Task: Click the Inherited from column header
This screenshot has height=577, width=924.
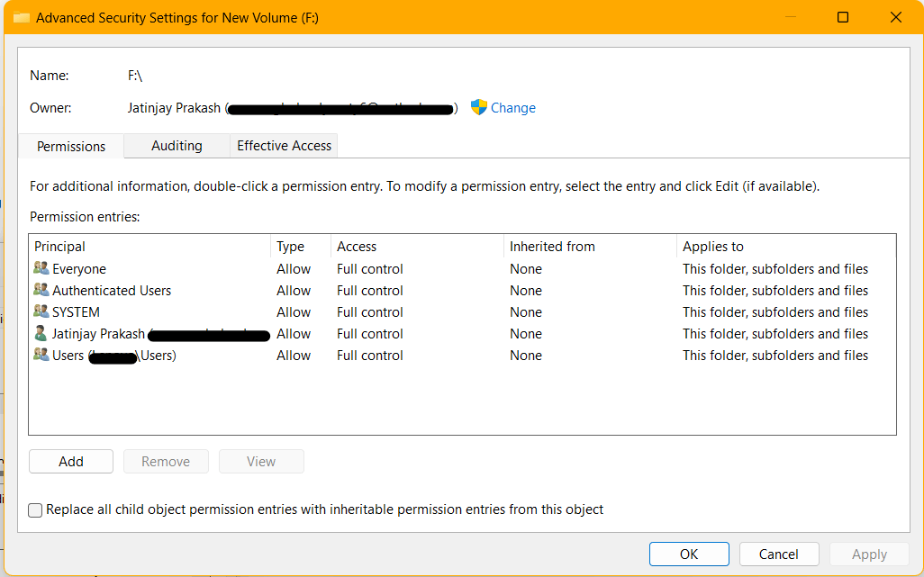Action: (552, 247)
